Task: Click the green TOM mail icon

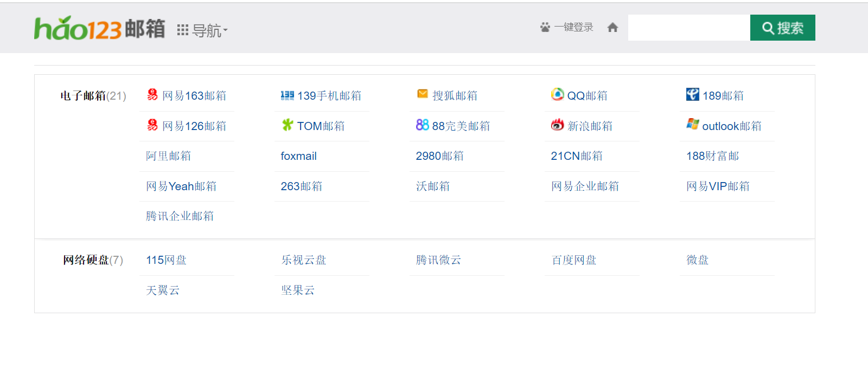Action: [x=287, y=125]
